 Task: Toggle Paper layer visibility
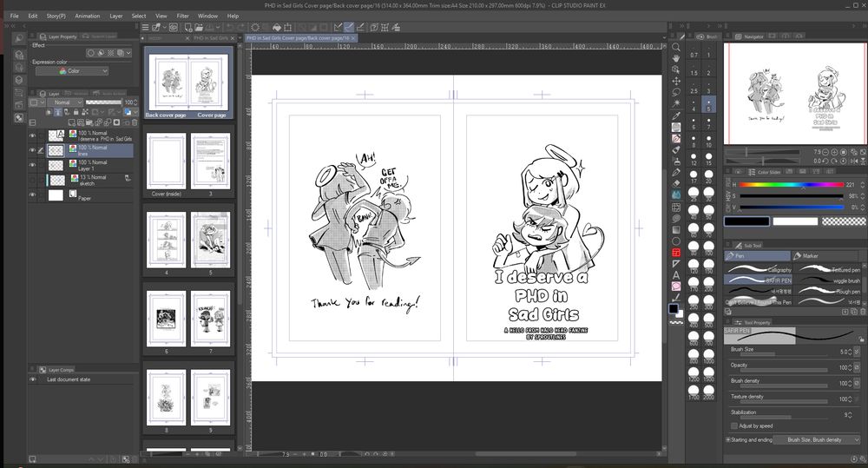(x=32, y=195)
